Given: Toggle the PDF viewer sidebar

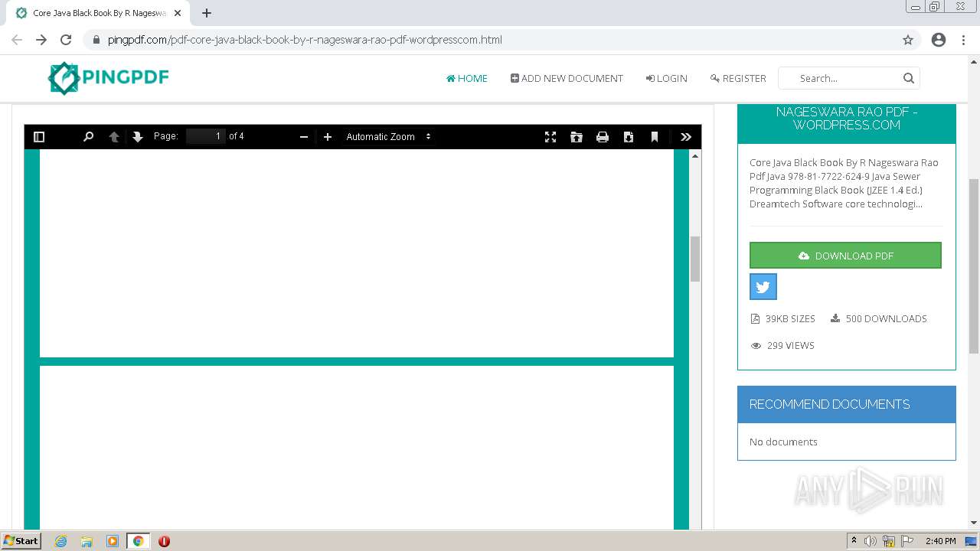Looking at the screenshot, I should (39, 137).
